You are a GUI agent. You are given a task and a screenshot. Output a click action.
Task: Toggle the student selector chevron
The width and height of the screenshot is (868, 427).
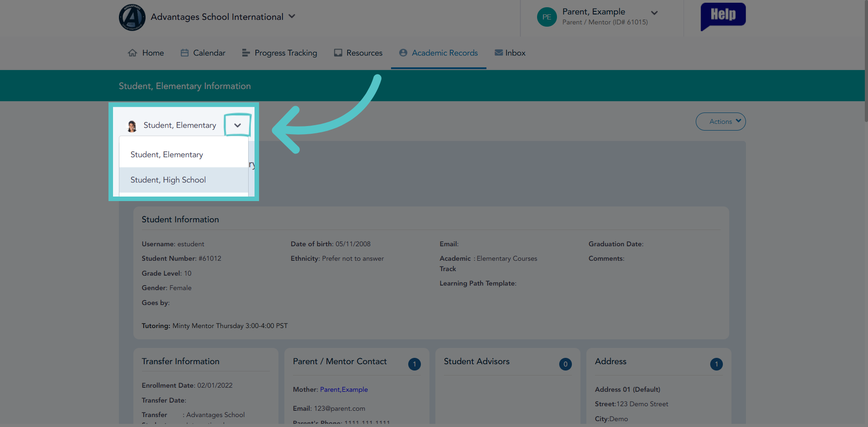pyautogui.click(x=237, y=125)
